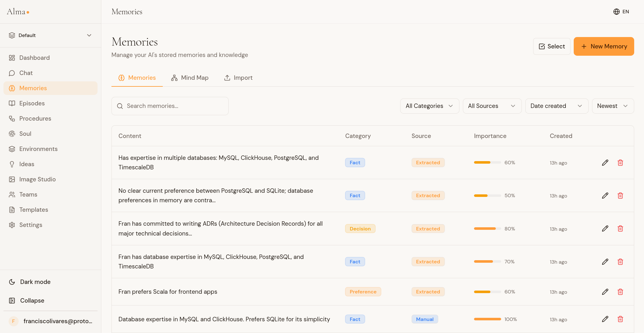
Task: Click the New Memory button
Action: (604, 47)
